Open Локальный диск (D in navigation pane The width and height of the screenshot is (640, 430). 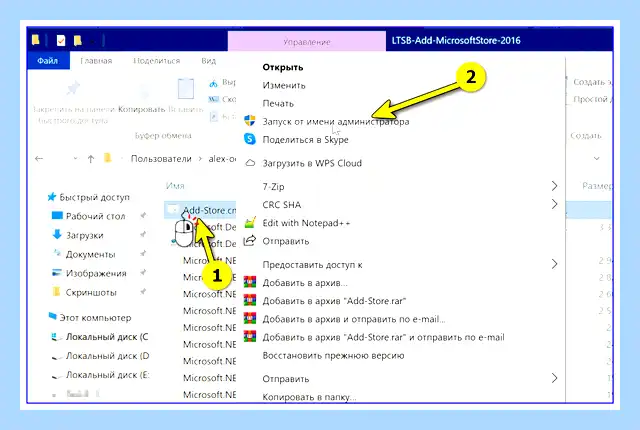[x=107, y=356]
